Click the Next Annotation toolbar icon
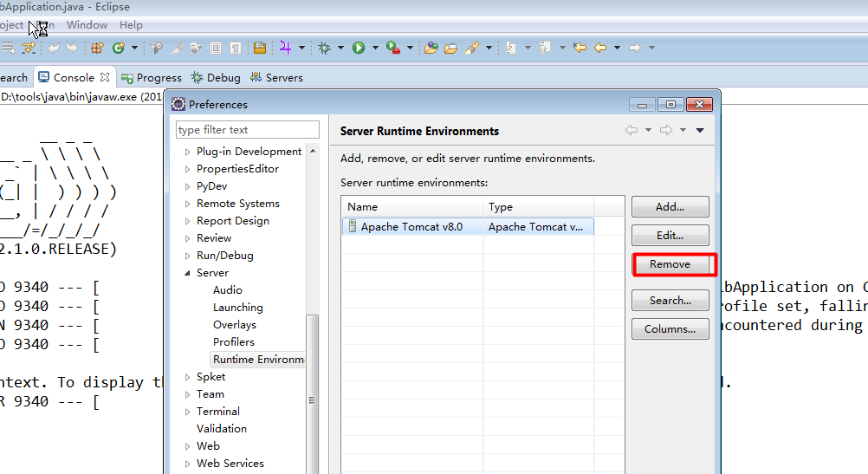The width and height of the screenshot is (868, 474). 510,48
